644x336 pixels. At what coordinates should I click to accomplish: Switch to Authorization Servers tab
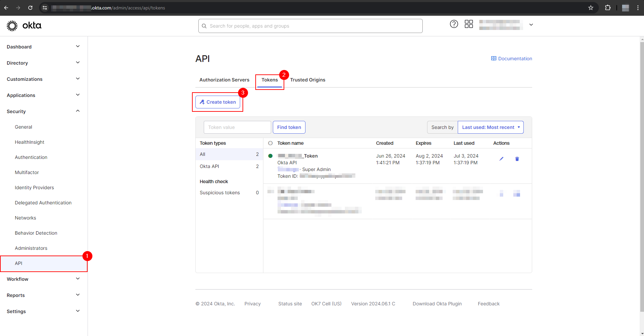pos(224,80)
